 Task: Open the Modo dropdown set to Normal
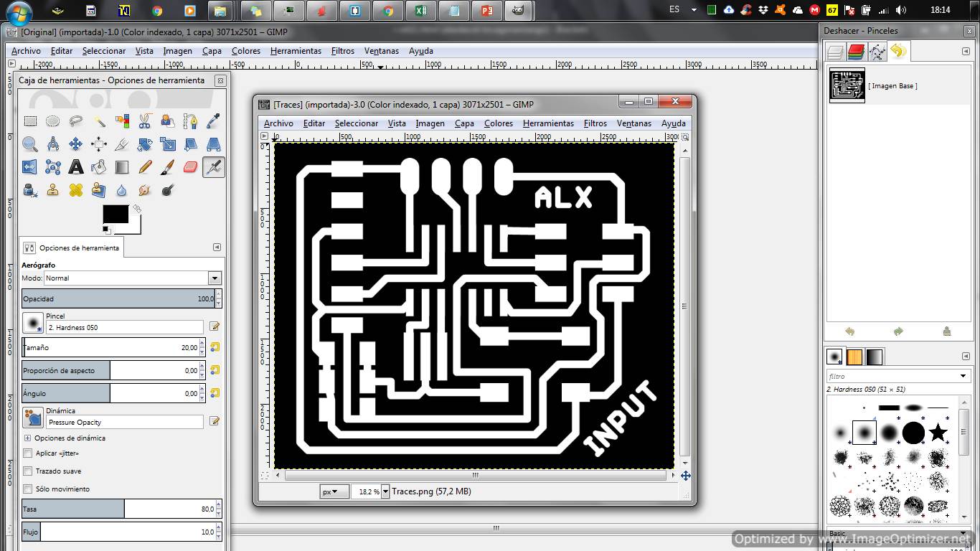[215, 278]
